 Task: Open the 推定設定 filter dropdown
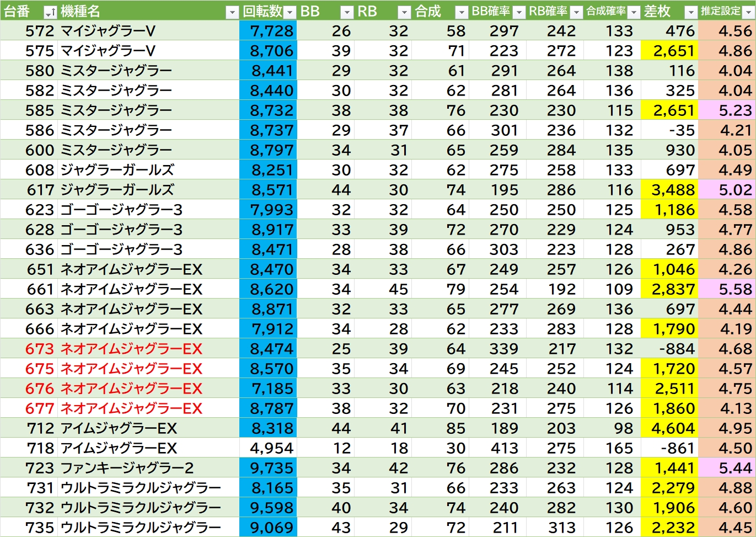[748, 12]
